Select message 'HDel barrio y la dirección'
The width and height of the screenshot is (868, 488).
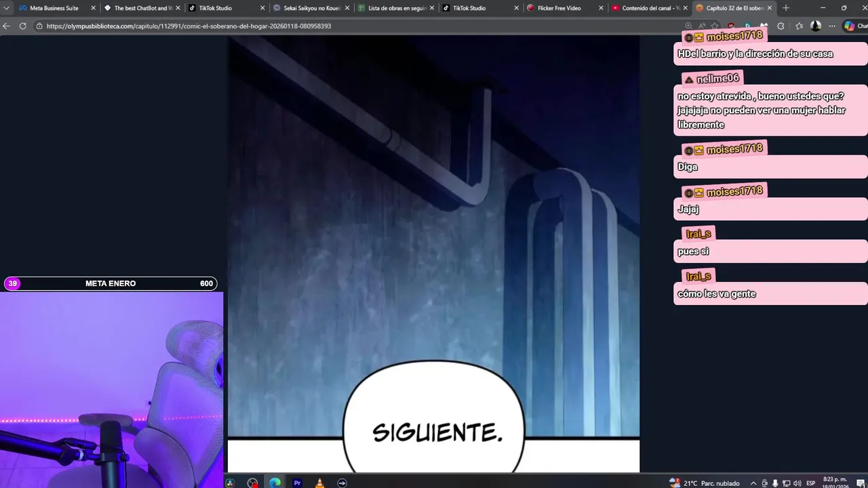(771, 54)
